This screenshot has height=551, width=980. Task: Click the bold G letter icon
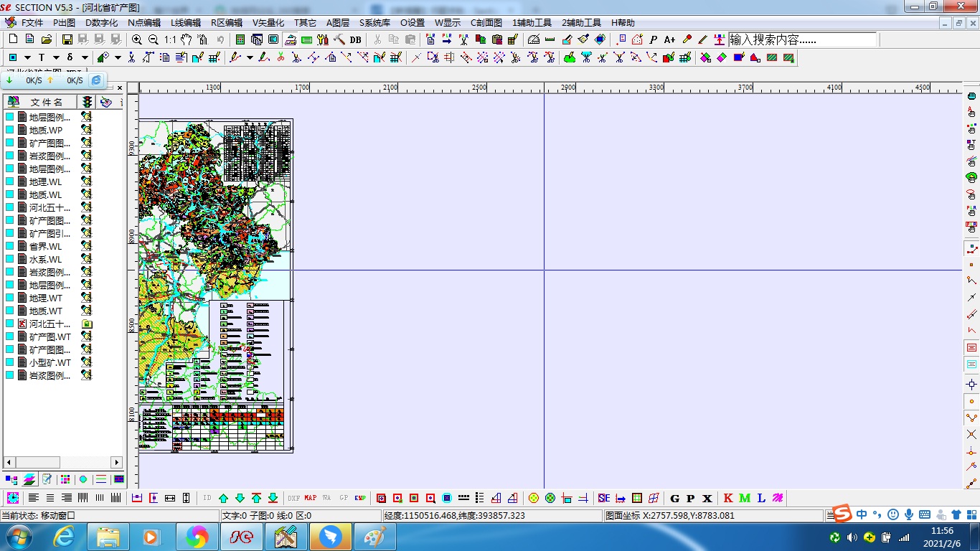click(x=674, y=498)
